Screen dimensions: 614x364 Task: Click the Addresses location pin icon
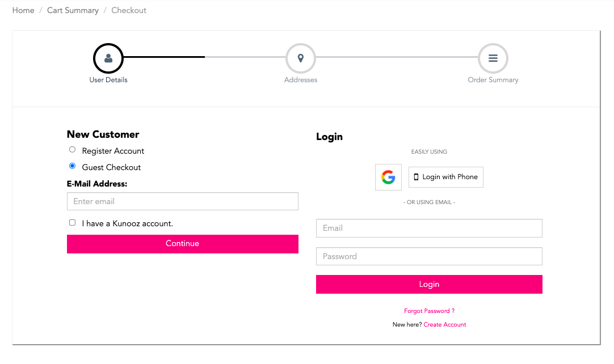pos(301,58)
